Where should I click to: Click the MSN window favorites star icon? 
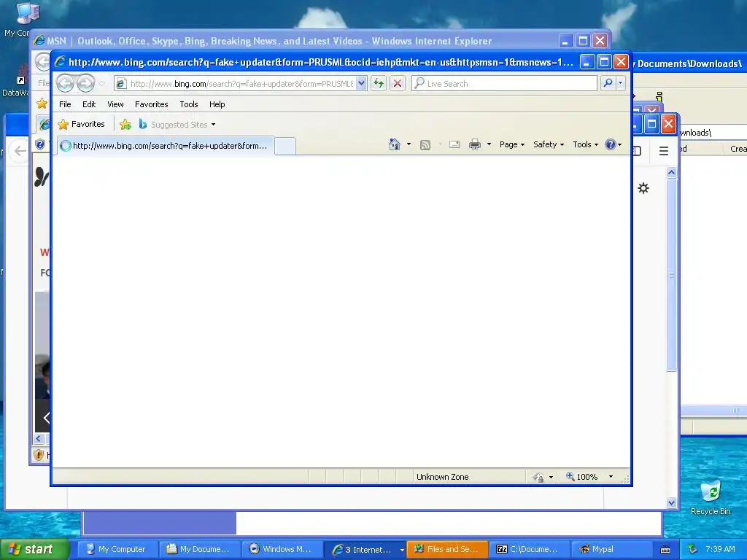click(42, 104)
